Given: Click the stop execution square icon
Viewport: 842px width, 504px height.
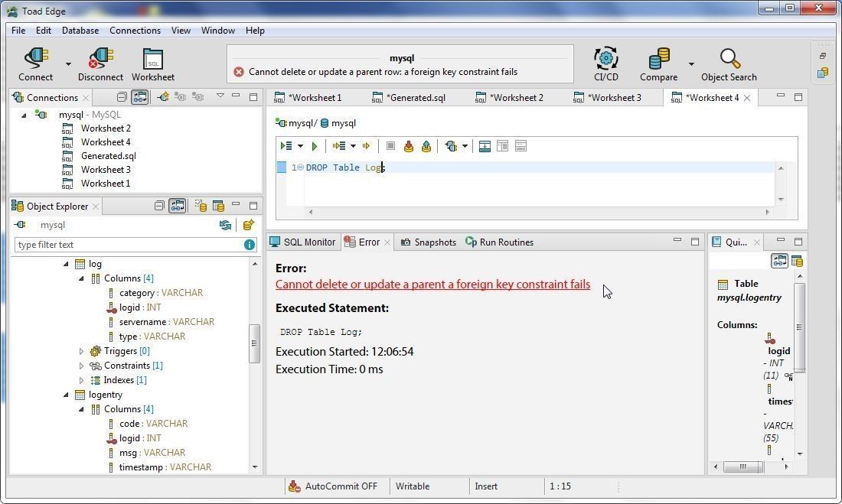Looking at the screenshot, I should (x=391, y=146).
